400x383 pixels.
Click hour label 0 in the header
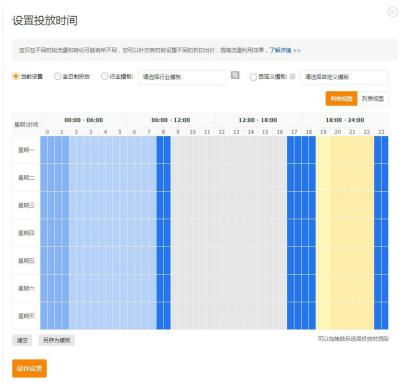47,132
